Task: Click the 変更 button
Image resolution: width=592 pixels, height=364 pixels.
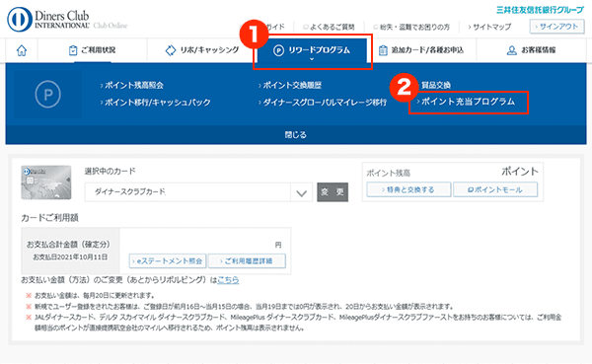Action: point(333,192)
